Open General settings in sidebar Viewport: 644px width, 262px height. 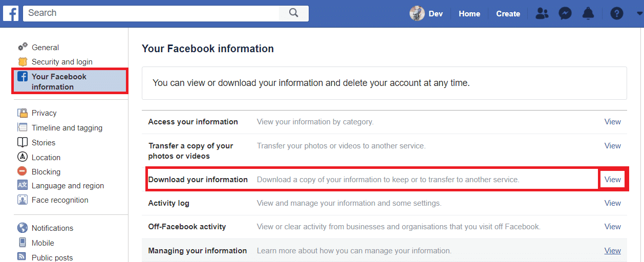45,48
